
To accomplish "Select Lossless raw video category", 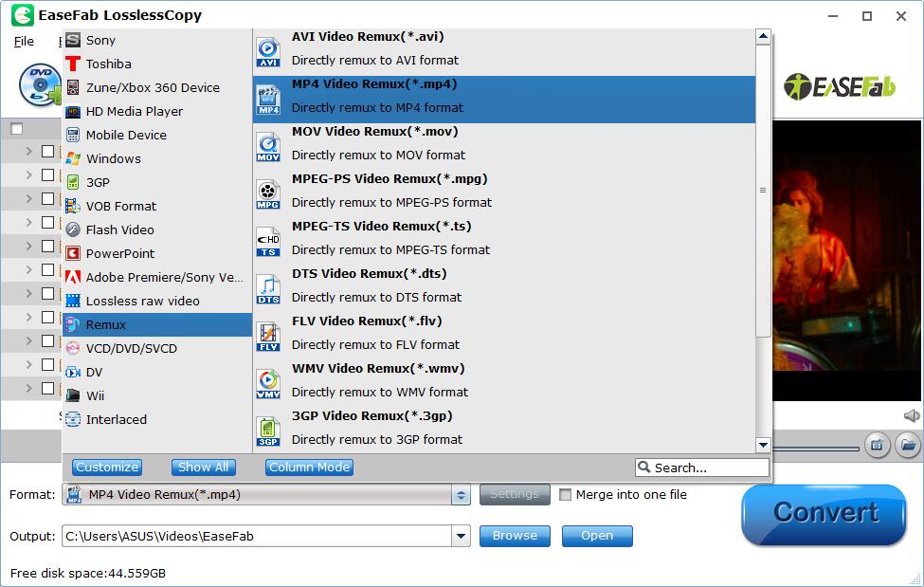I will pos(157,301).
